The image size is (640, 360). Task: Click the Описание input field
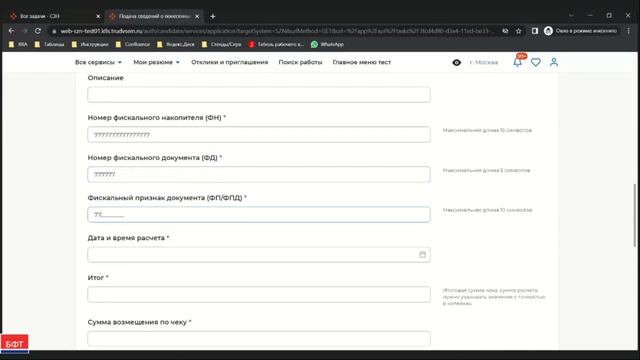(x=259, y=95)
